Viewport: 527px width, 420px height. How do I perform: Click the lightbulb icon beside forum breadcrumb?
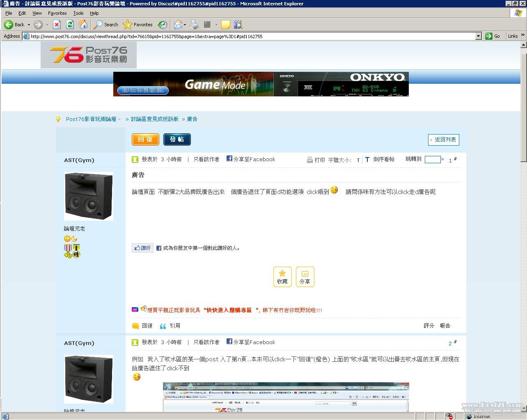(58, 119)
